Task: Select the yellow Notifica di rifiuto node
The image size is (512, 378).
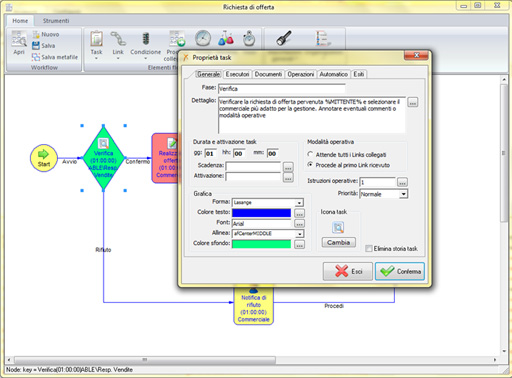Action: tap(253, 306)
